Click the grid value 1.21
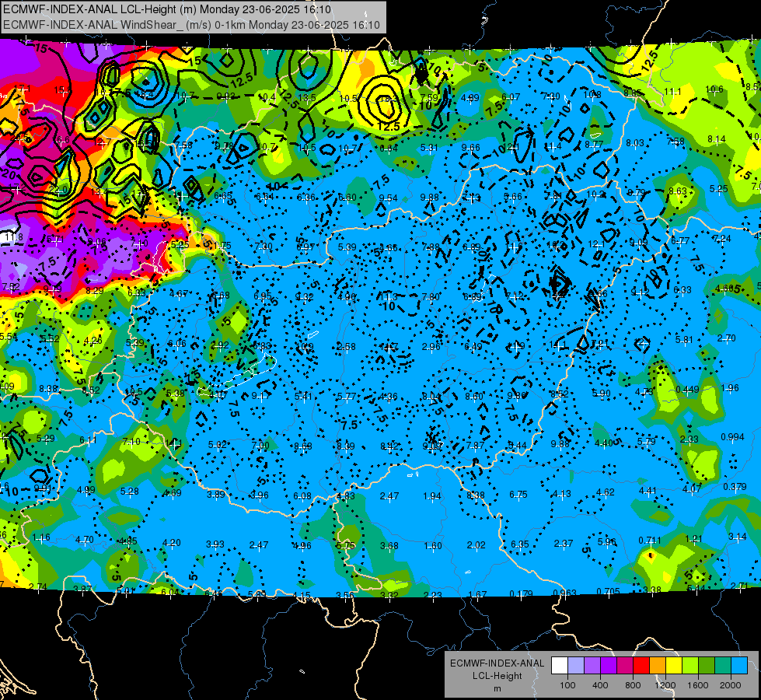Viewport: 761px width, 700px height. pos(693,538)
